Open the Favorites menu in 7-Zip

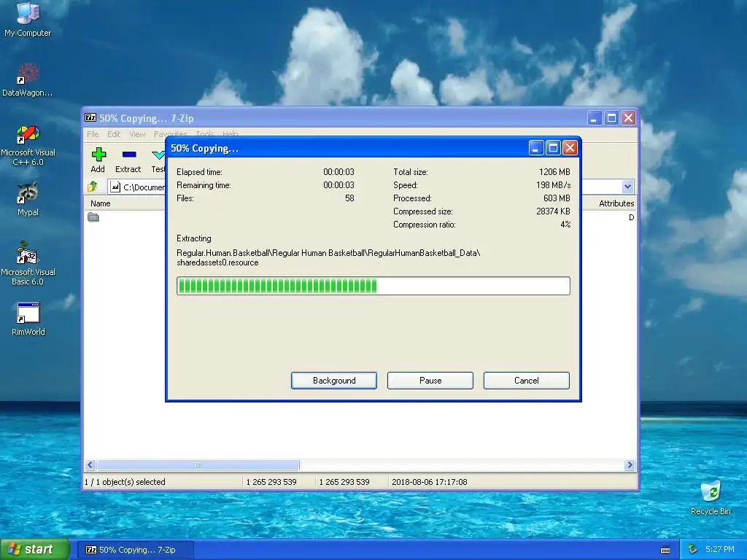(x=171, y=134)
